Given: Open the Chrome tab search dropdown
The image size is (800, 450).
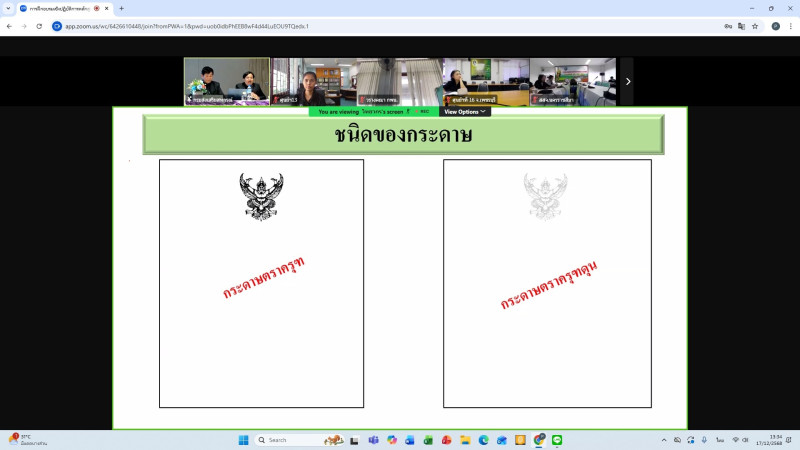Looking at the screenshot, I should [x=9, y=8].
